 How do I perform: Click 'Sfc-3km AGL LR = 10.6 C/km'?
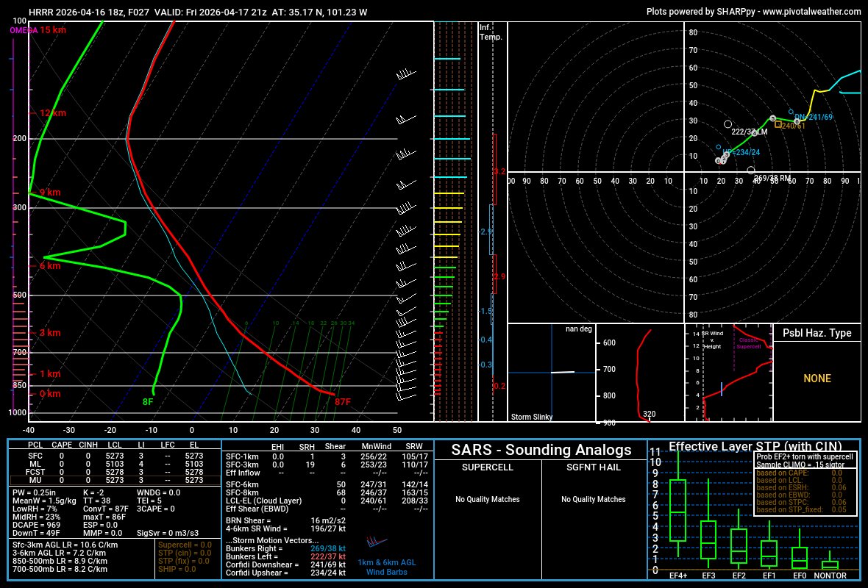(x=65, y=545)
